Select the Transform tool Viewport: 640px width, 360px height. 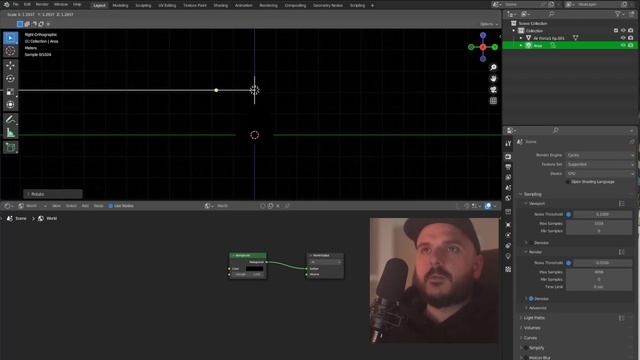pos(11,105)
